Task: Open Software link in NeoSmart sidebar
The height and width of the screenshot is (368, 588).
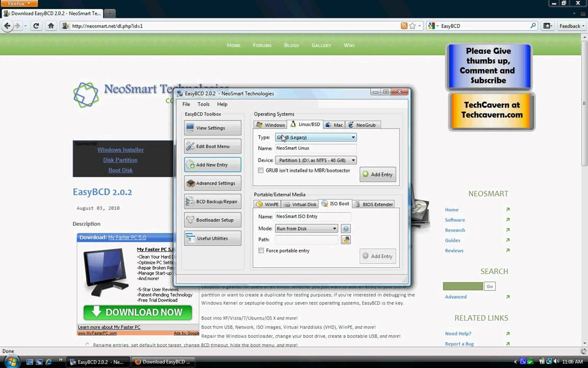Action: 455,220
